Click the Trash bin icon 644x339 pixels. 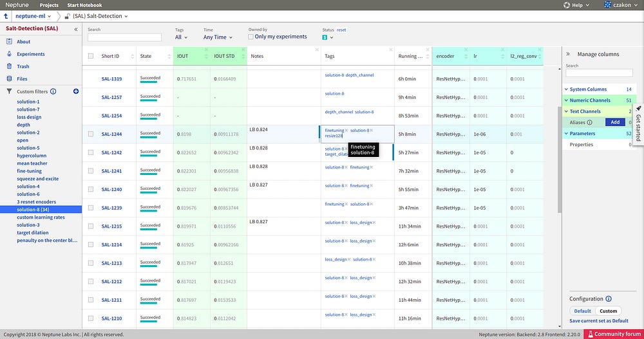(x=9, y=66)
